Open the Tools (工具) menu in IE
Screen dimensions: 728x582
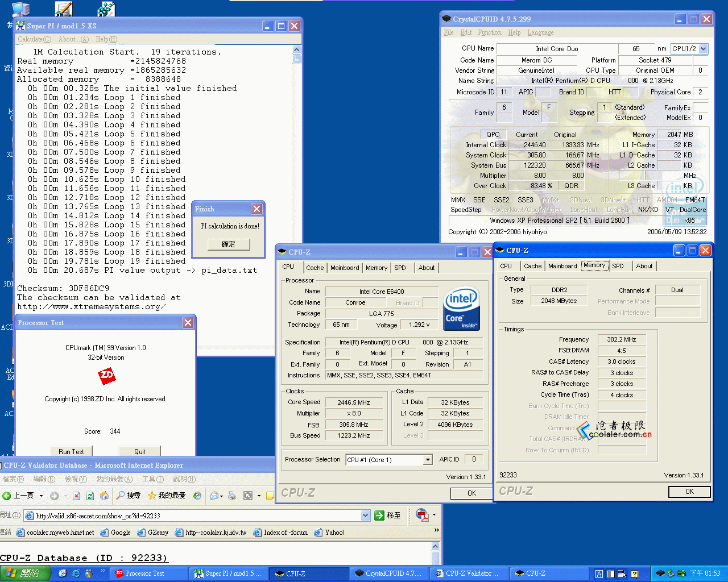tap(152, 479)
